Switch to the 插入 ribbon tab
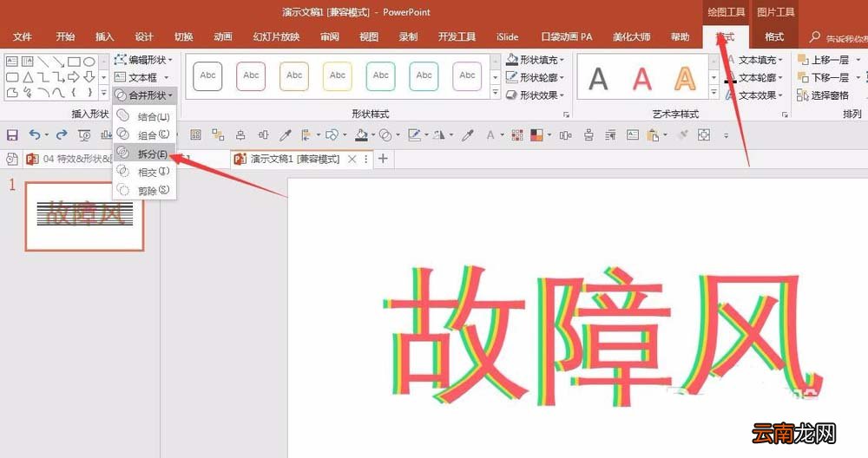 105,36
